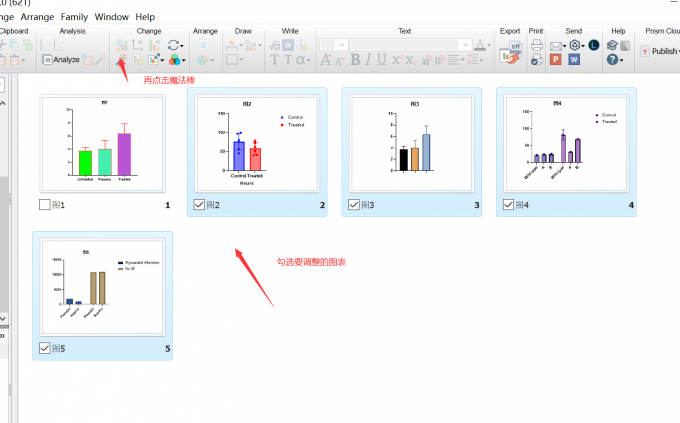680x423 pixels.
Task: Click the graduation cap help icon
Action: (x=612, y=45)
